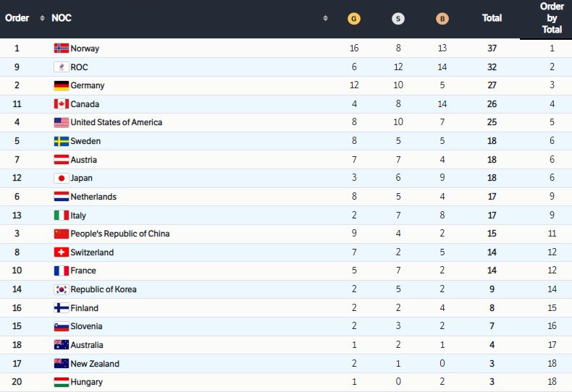Sort table by Total column header

[492, 18]
